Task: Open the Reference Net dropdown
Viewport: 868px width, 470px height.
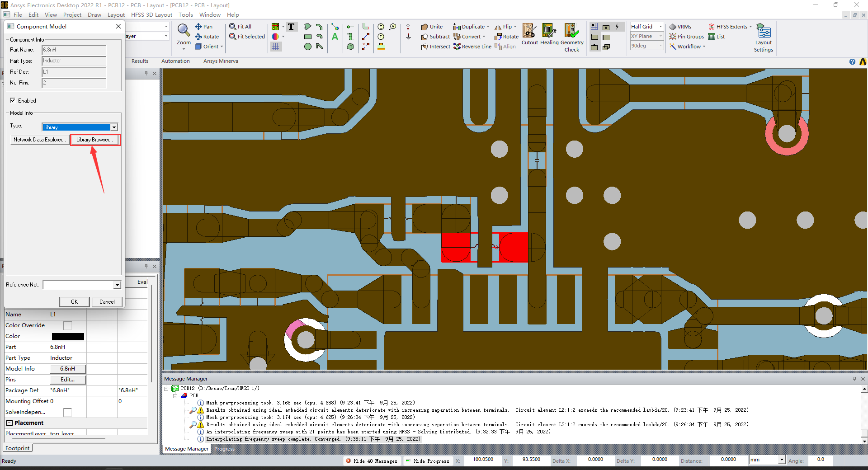Action: pyautogui.click(x=117, y=285)
